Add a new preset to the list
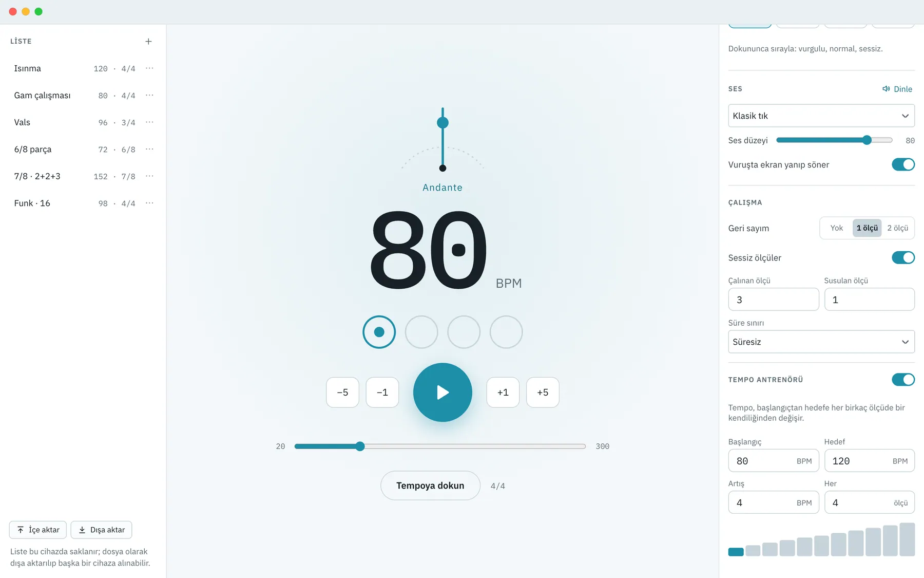The image size is (924, 578). point(148,41)
